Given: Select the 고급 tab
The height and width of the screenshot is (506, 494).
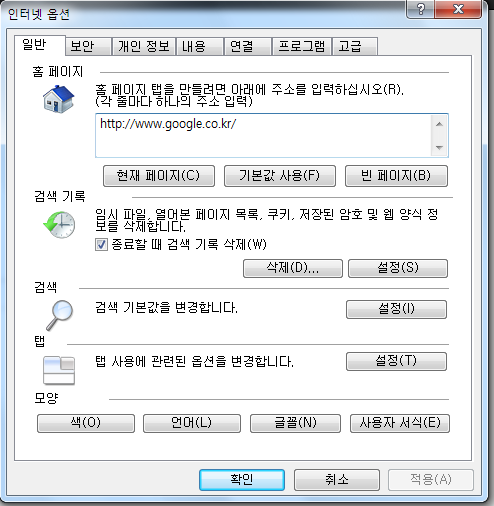Looking at the screenshot, I should (355, 46).
